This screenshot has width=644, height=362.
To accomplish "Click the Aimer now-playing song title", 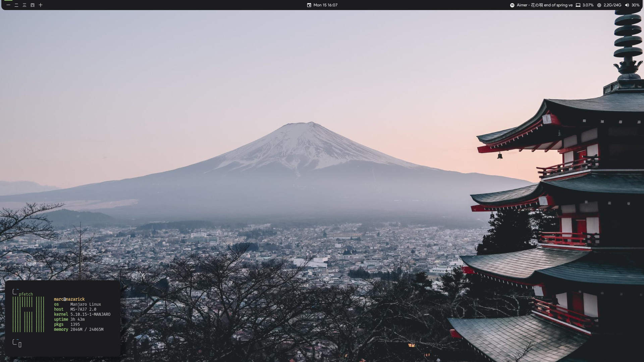I will [x=544, y=5].
